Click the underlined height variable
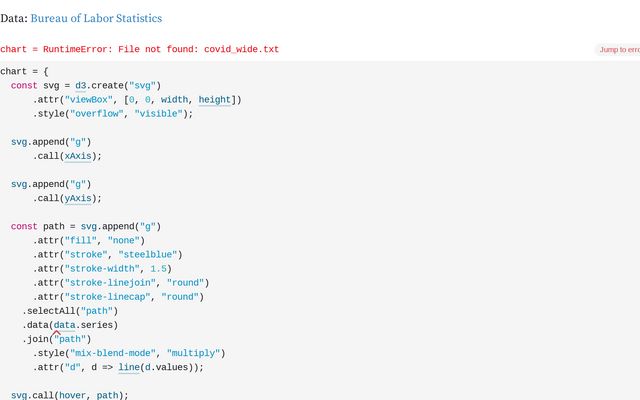This screenshot has height=400, width=640. [214, 100]
